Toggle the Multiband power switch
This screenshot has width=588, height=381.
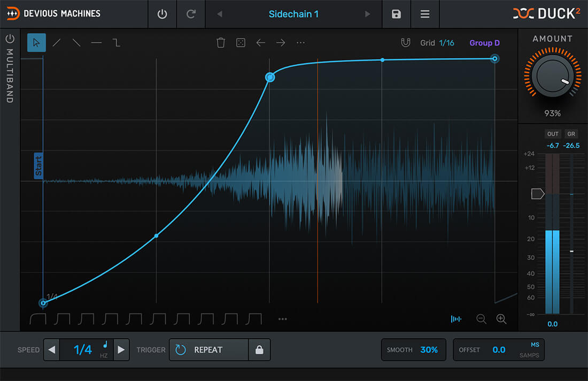coord(10,38)
